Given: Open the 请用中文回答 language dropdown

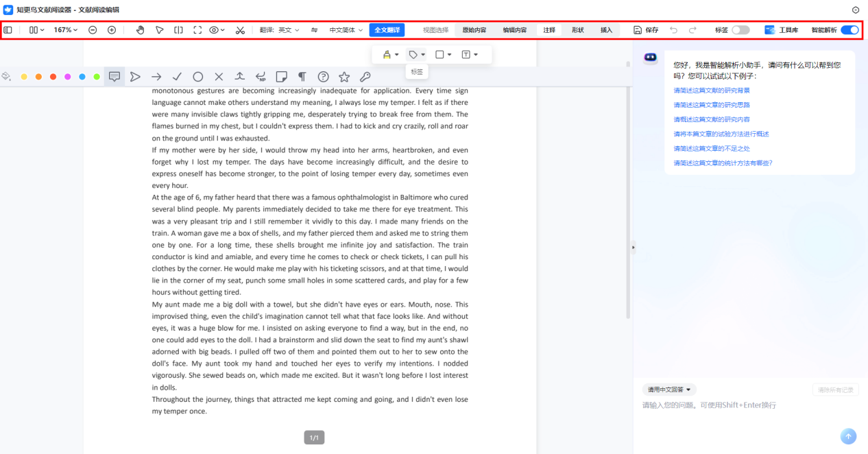Looking at the screenshot, I should click(669, 390).
